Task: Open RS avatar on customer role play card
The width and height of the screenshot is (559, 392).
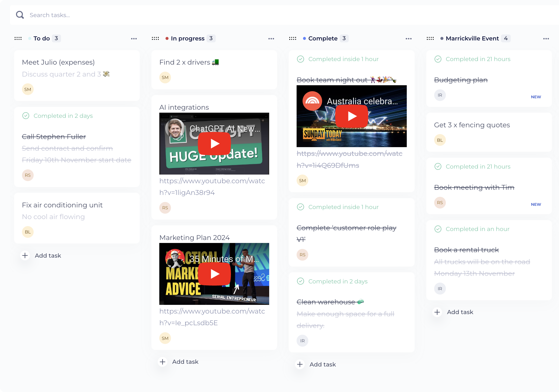Action: point(303,255)
